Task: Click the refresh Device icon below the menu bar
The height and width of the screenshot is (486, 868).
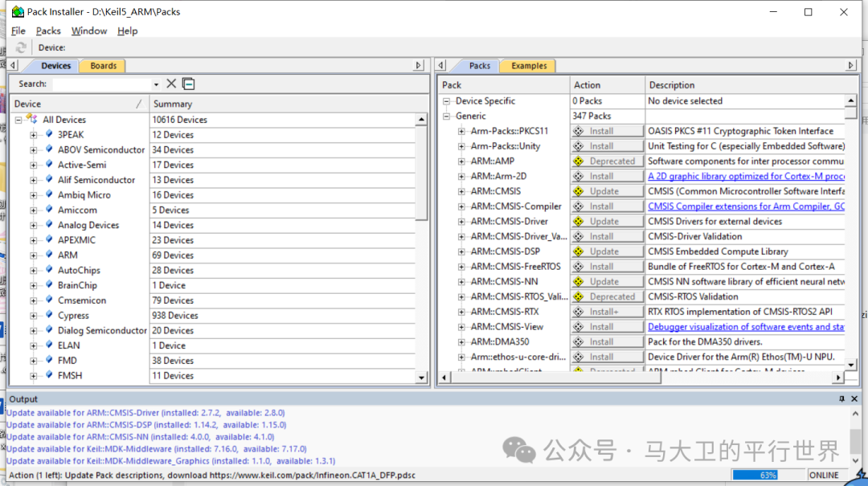Action: (x=20, y=47)
